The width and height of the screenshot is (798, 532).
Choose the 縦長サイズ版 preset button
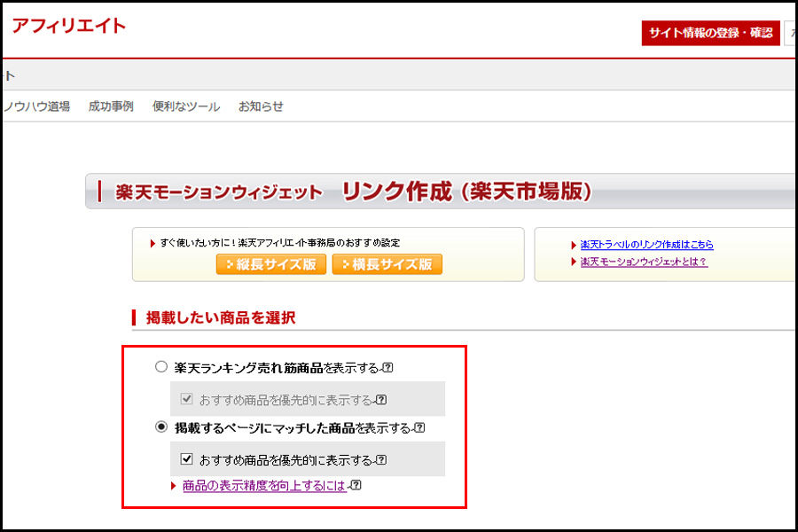271,264
